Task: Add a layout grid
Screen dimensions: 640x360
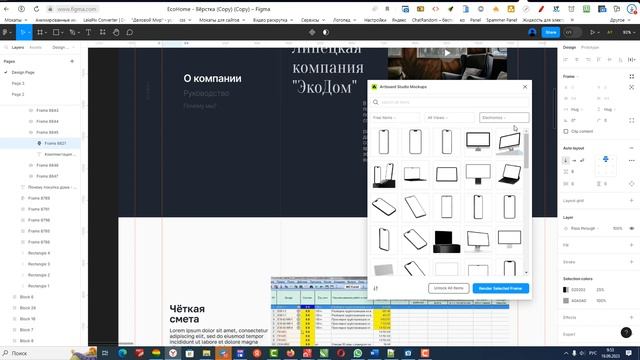Action: (x=632, y=200)
